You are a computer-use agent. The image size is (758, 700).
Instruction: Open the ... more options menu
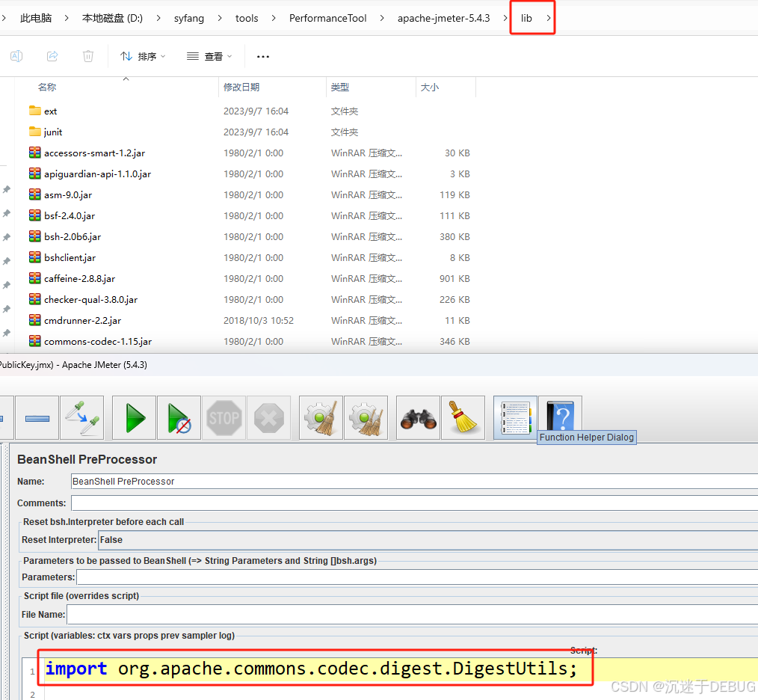click(262, 55)
